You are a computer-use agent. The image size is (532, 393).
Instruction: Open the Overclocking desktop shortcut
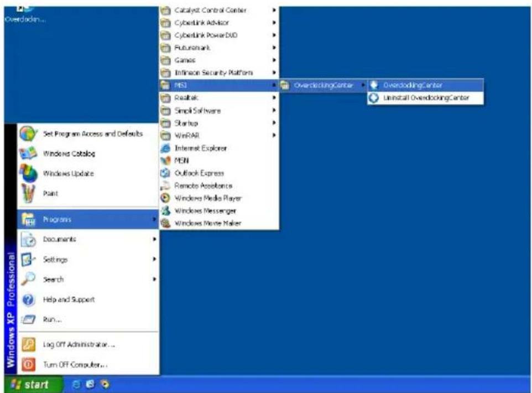coord(24,14)
